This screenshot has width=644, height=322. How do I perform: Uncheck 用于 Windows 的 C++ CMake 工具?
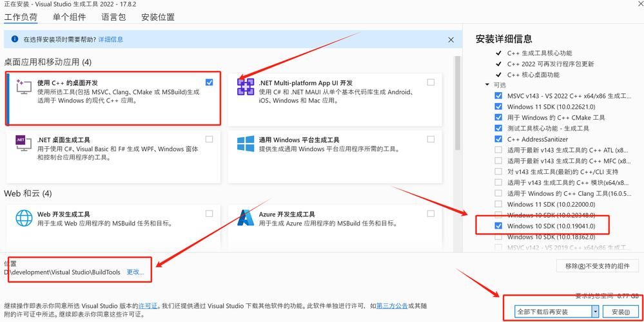pyautogui.click(x=498, y=117)
